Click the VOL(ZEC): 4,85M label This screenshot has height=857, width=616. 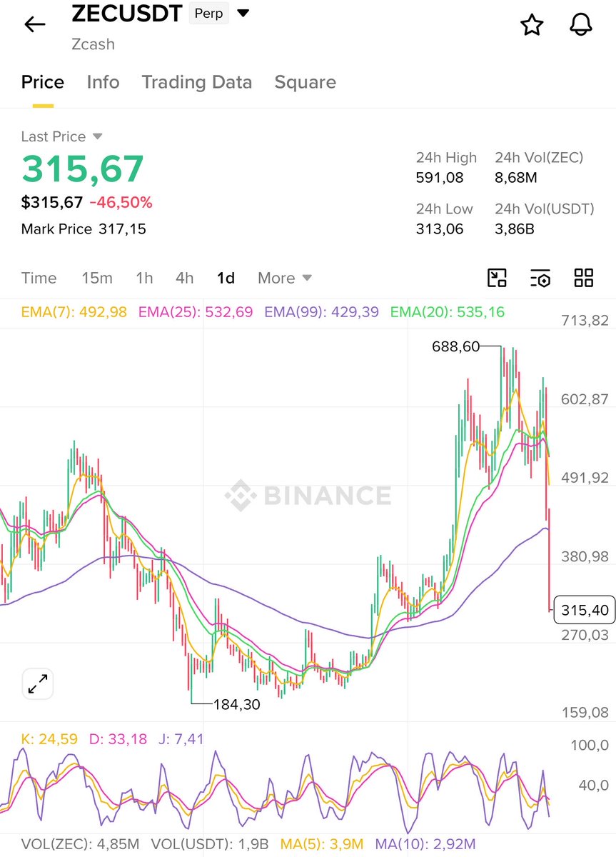coord(80,844)
